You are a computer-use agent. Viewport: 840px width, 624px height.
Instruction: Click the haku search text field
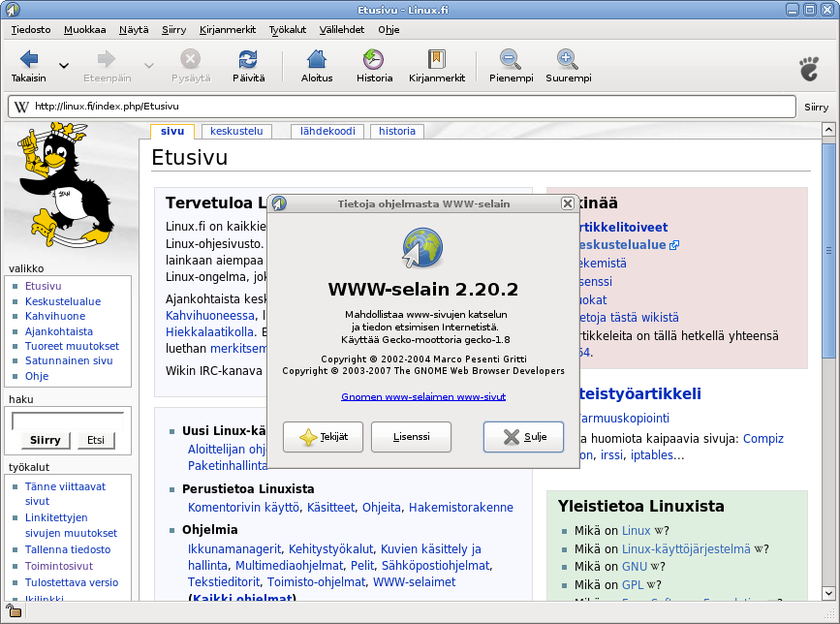[67, 421]
